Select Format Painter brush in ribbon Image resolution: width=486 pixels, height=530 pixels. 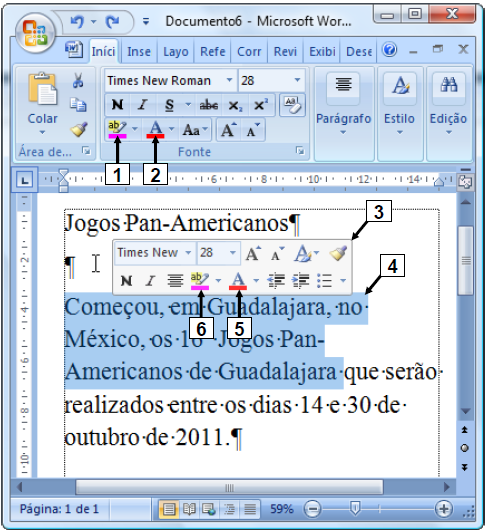tap(79, 129)
